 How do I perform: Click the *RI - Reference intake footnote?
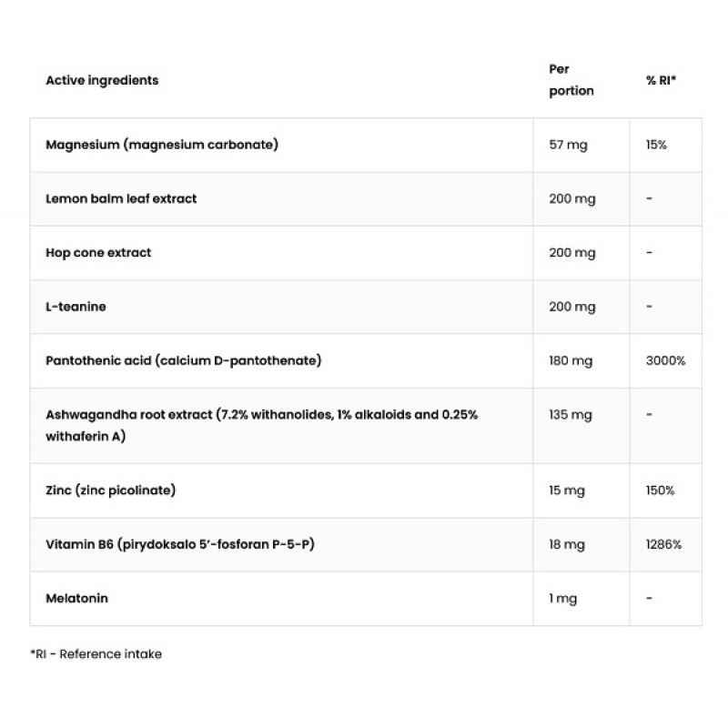tap(96, 653)
